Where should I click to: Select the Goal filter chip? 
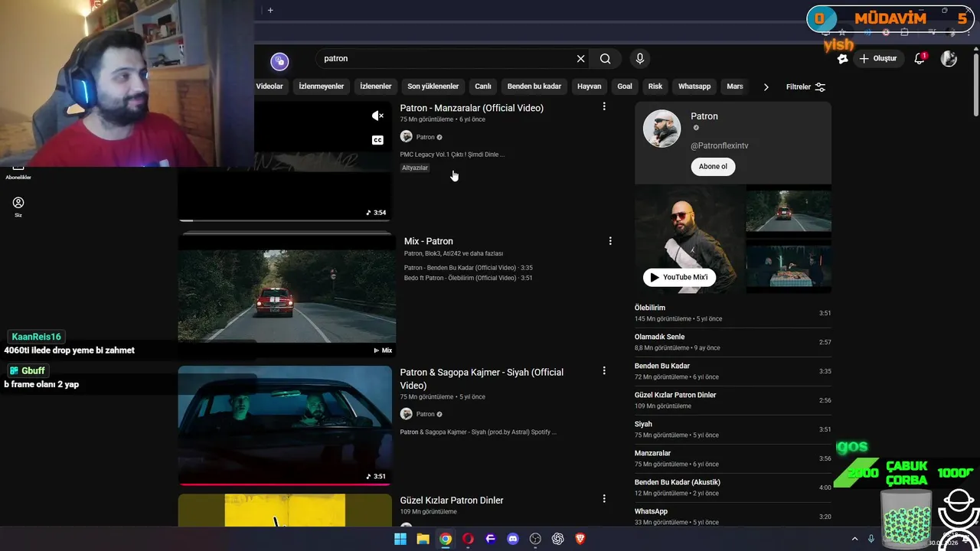coord(625,86)
